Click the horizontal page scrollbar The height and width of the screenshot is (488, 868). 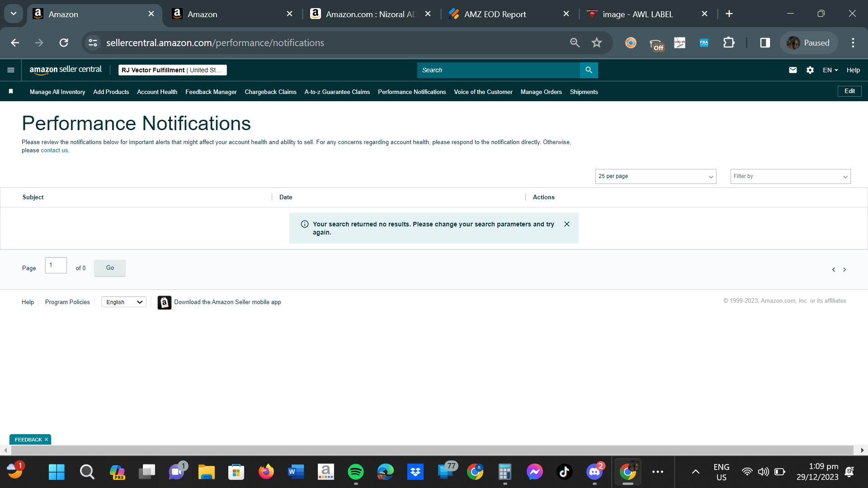[432, 450]
